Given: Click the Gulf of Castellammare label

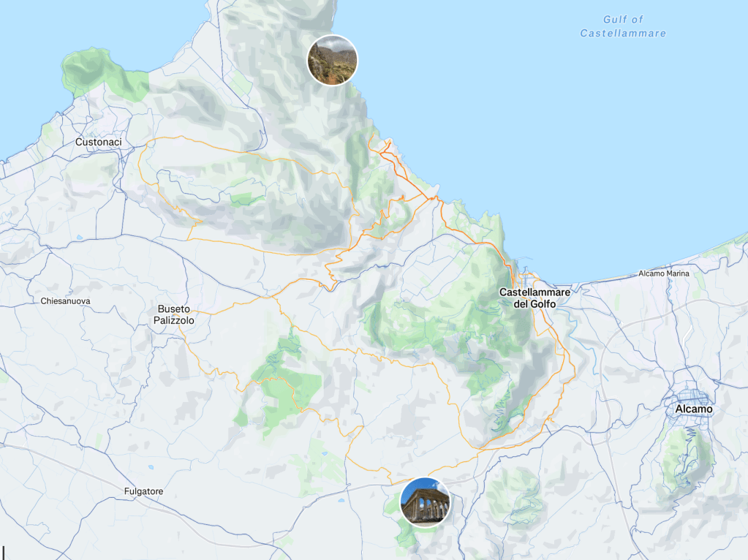Looking at the screenshot, I should [x=623, y=26].
